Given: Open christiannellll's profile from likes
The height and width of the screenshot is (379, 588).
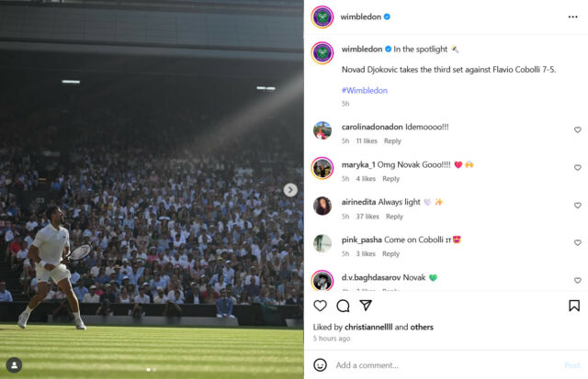Looking at the screenshot, I should click(368, 327).
